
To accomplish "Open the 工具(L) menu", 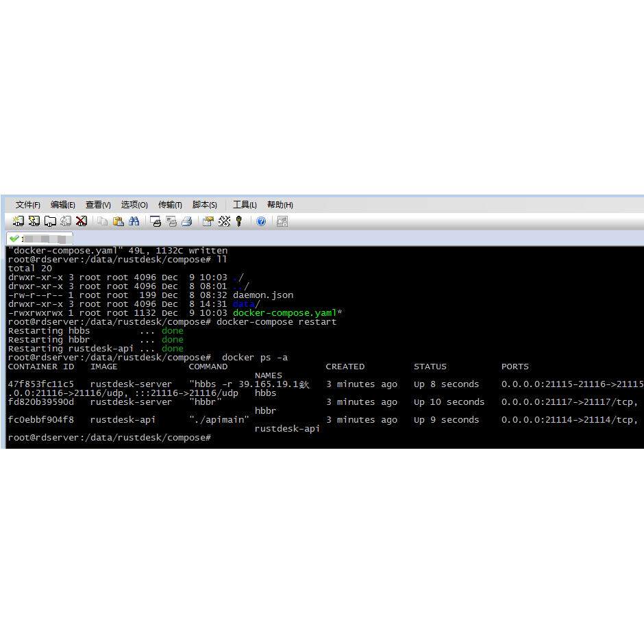I will coord(245,205).
